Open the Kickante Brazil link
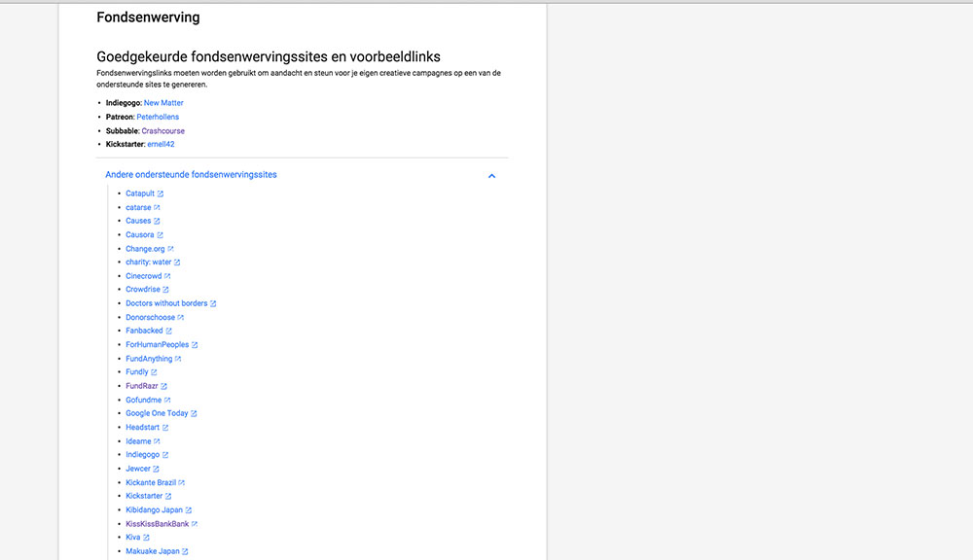Screen dimensions: 973x560 151,482
